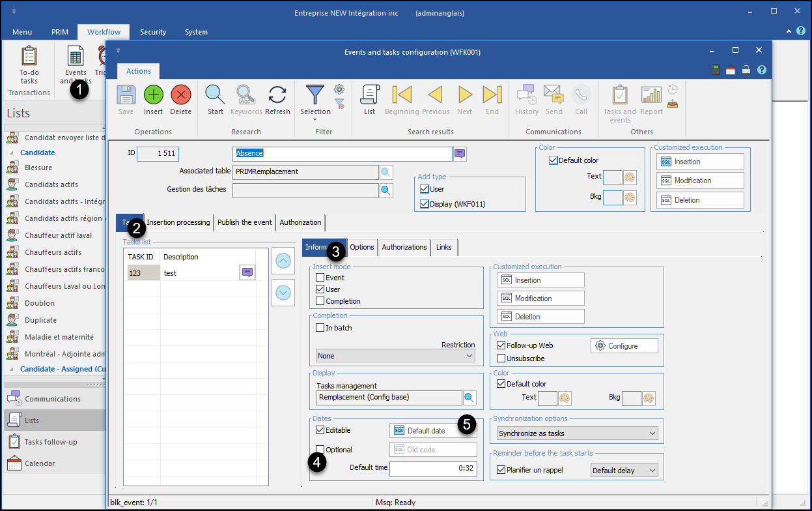
Task: Open Tasks and events clipboard icon
Action: (x=620, y=95)
